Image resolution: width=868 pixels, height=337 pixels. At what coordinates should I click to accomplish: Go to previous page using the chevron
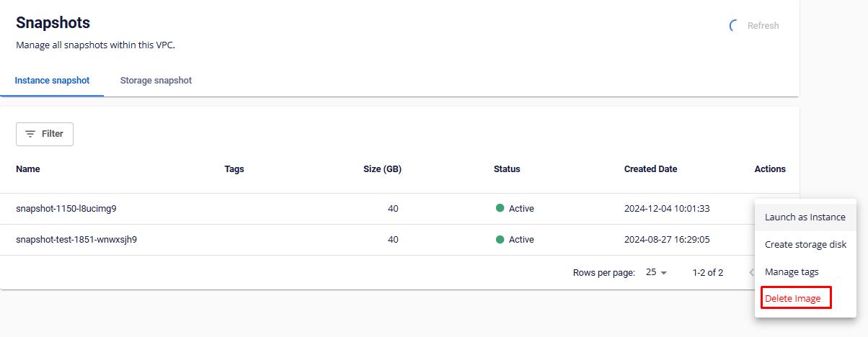[x=751, y=273]
